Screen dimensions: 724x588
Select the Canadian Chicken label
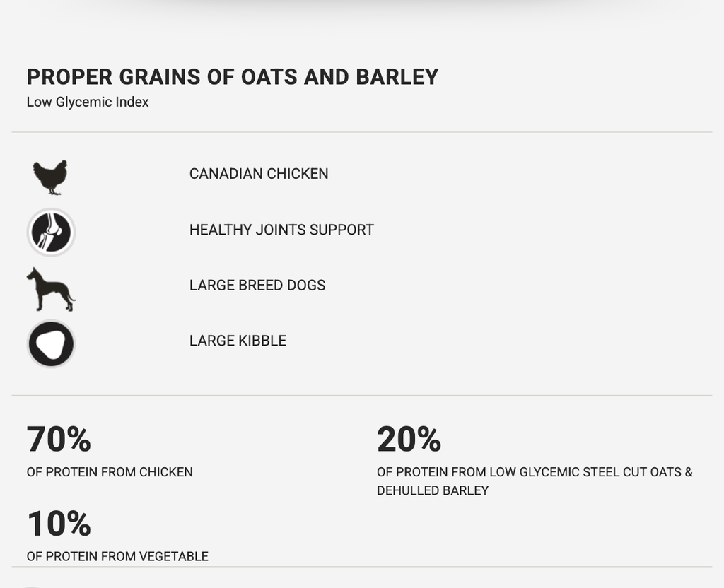(x=259, y=174)
